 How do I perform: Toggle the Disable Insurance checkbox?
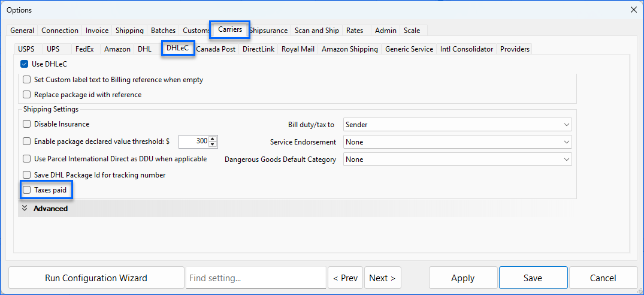[26, 124]
